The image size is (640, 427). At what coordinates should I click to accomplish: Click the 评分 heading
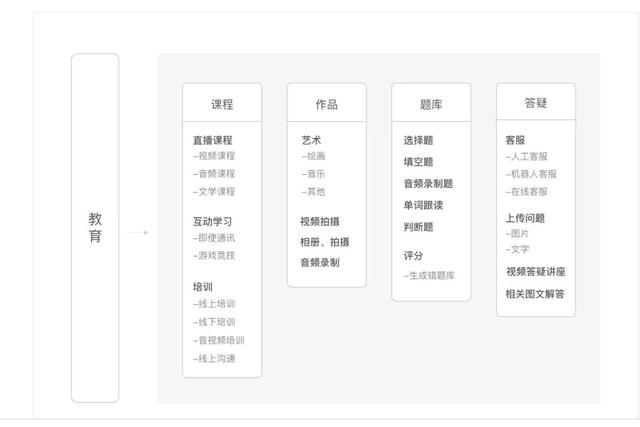click(x=413, y=256)
